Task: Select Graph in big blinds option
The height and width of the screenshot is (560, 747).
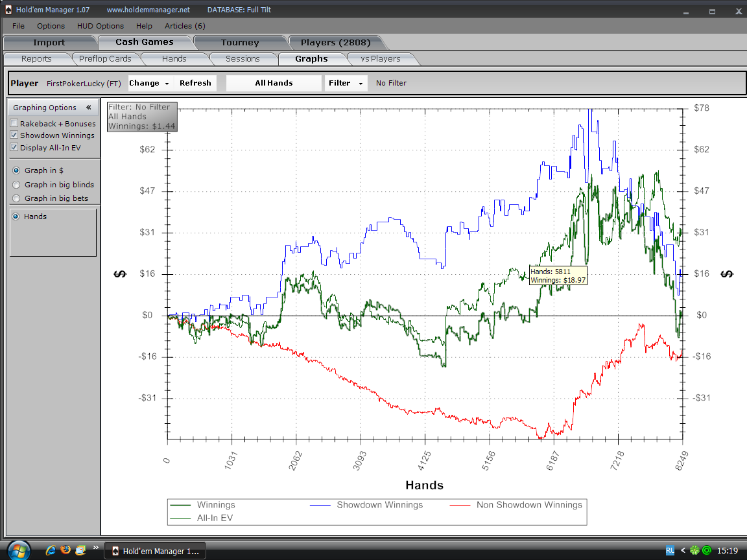Action: 16,185
